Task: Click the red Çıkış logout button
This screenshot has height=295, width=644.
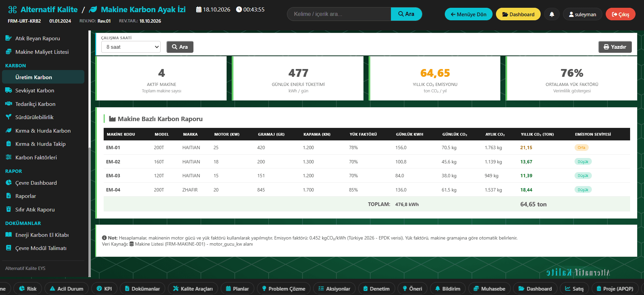Action: tap(620, 14)
